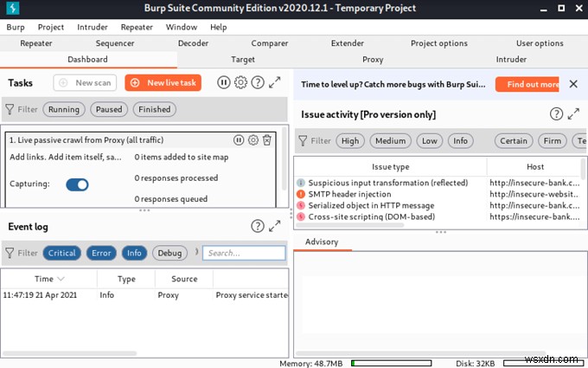Switch to the Target tab
Image resolution: width=588 pixels, height=368 pixels.
[243, 60]
